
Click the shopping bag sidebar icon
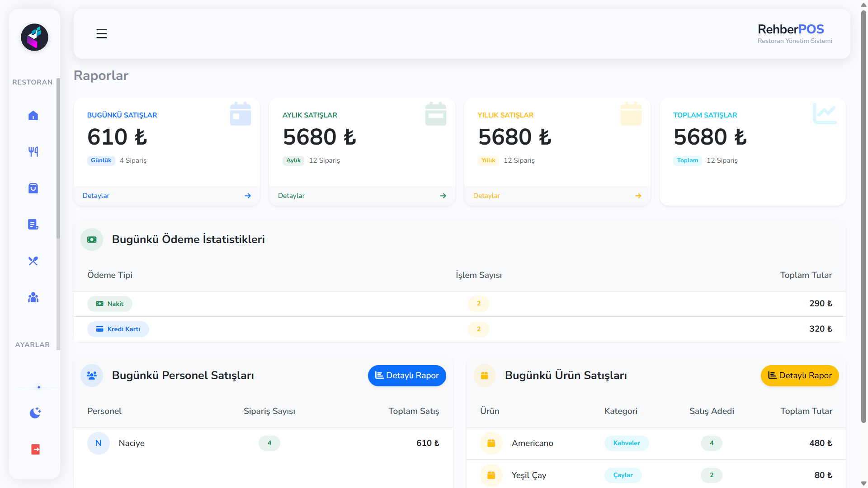click(x=33, y=188)
